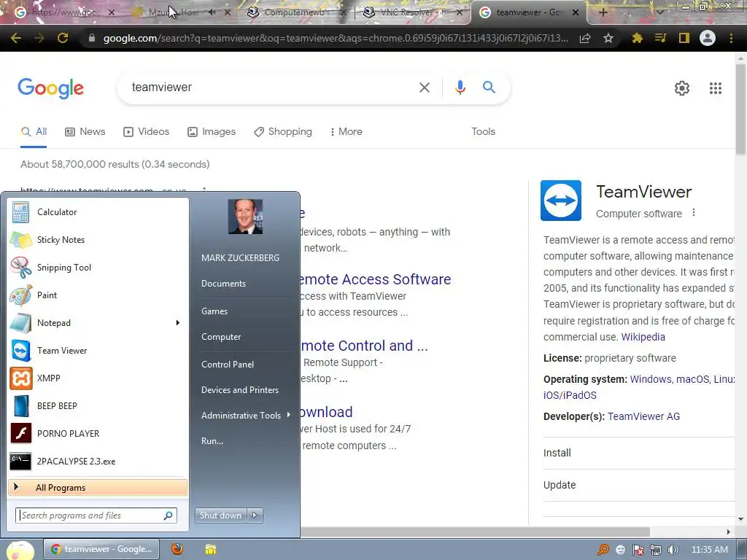Focus the Search programs and files box
Viewport: 747px width, 560px height.
pyautogui.click(x=96, y=516)
